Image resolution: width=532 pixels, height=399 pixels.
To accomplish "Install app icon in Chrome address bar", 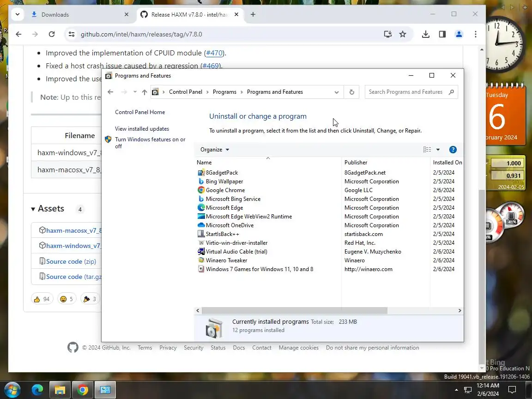I will [387, 34].
